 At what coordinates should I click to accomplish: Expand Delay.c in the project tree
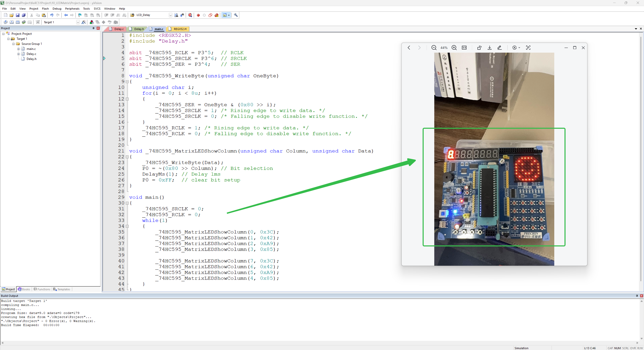(18, 54)
